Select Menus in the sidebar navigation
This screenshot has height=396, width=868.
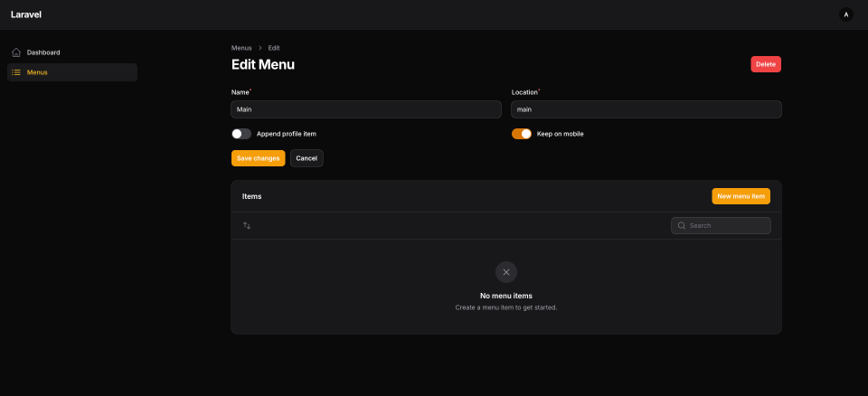tap(37, 72)
